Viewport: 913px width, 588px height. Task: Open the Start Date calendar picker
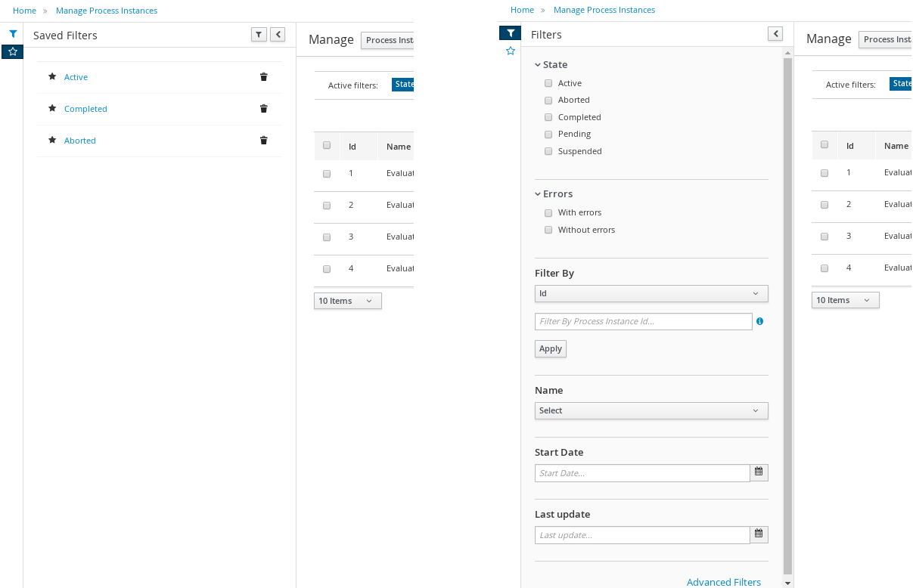[x=759, y=473]
